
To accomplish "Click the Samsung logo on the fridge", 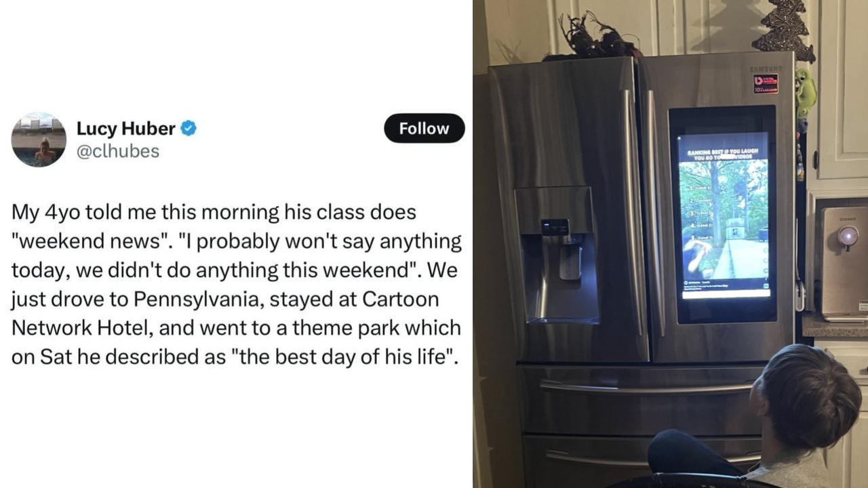I will click(x=766, y=68).
